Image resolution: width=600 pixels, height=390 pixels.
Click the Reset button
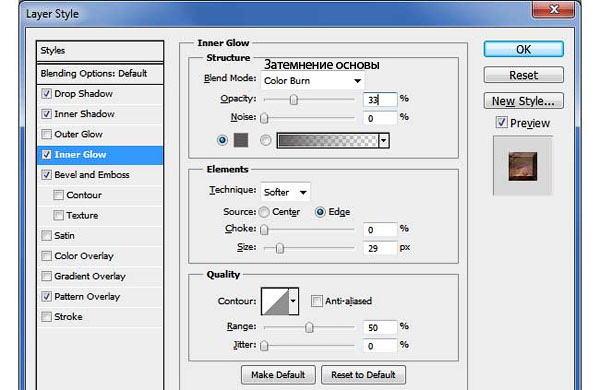click(523, 75)
